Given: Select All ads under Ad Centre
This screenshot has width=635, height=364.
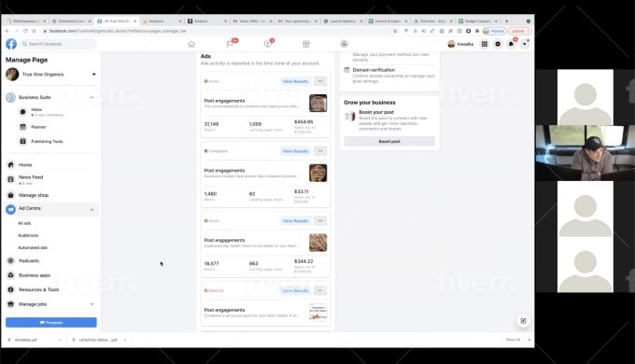Looking at the screenshot, I should [24, 223].
